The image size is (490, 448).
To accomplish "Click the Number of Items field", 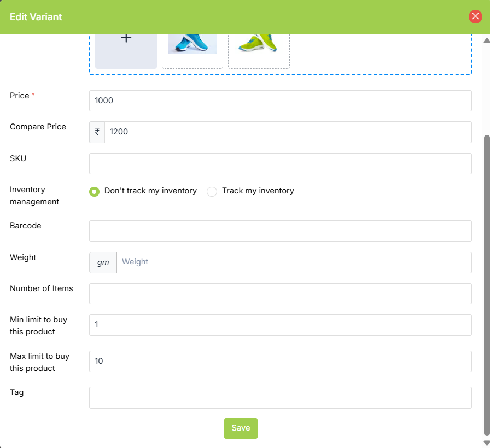I will coord(280,293).
